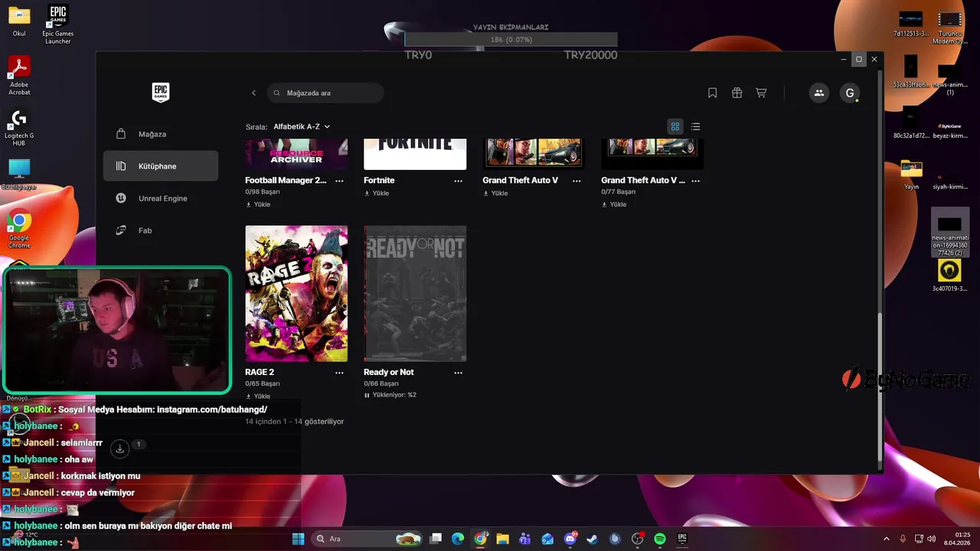Click the 'Ready or Not' game title

[x=389, y=373]
